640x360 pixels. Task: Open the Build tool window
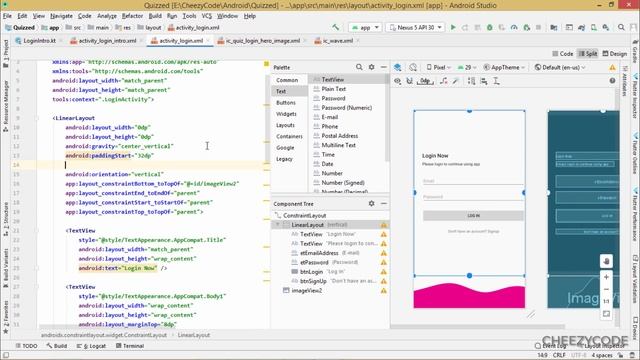[x=57, y=346]
